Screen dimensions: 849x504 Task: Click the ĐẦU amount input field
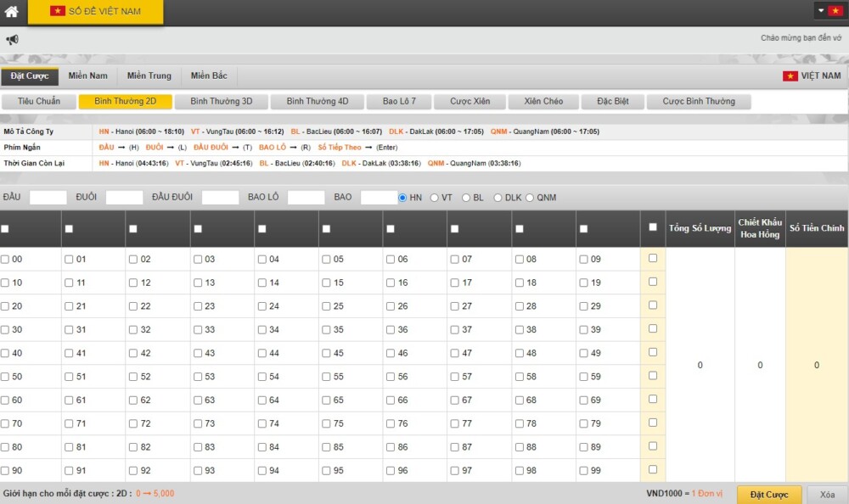48,198
